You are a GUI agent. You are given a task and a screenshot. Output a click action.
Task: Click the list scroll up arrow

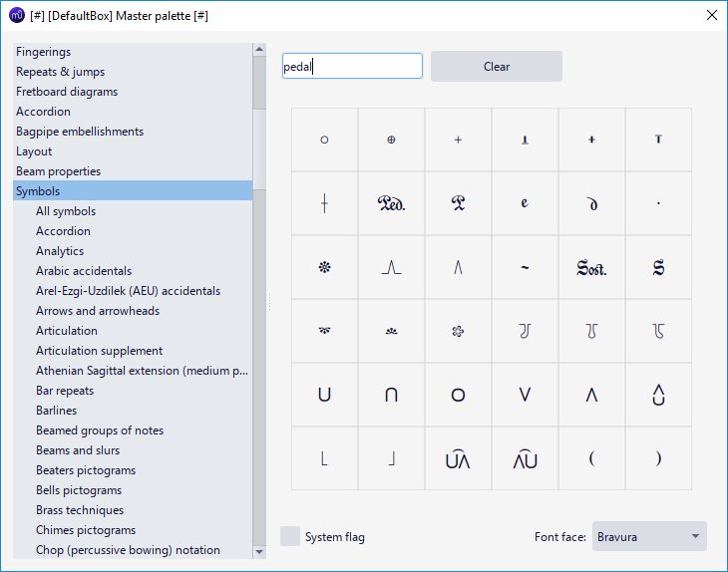[x=259, y=49]
